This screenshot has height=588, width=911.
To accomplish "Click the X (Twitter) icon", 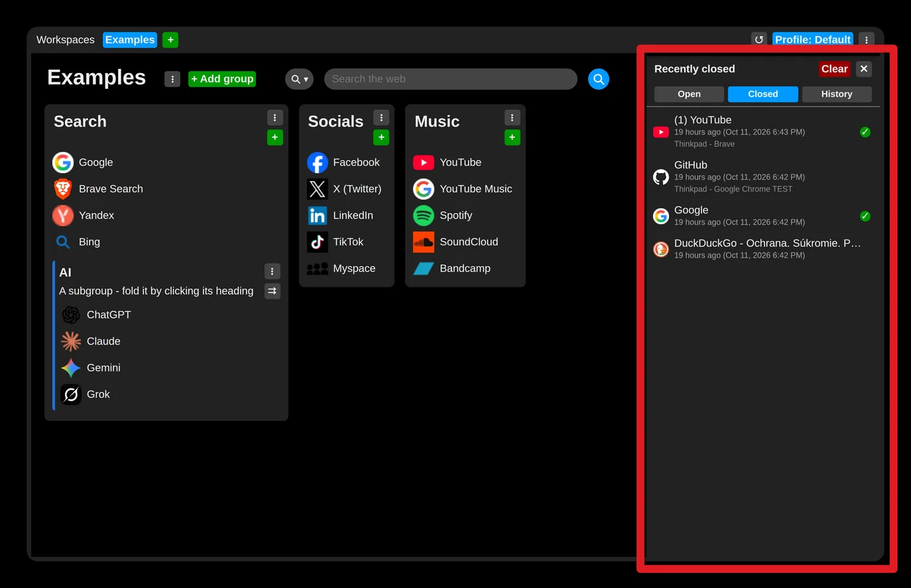I will pos(318,189).
